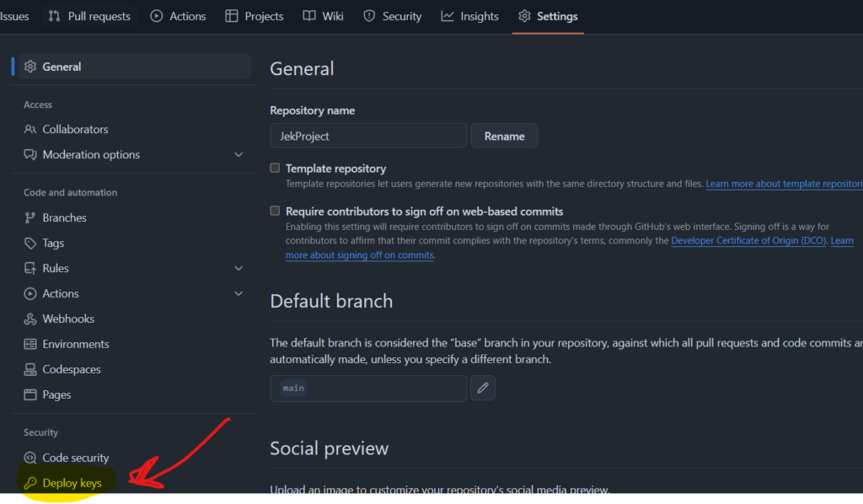Switch to the Security tab in the top navigation
This screenshot has width=863, height=504.
pos(393,17)
